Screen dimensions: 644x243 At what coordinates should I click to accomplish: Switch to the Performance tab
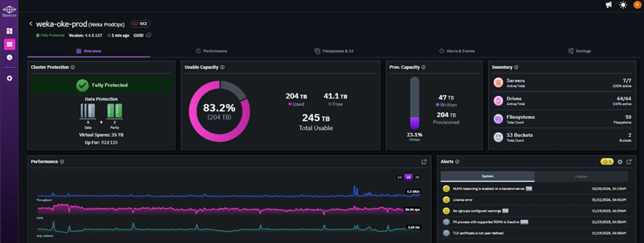pyautogui.click(x=211, y=51)
